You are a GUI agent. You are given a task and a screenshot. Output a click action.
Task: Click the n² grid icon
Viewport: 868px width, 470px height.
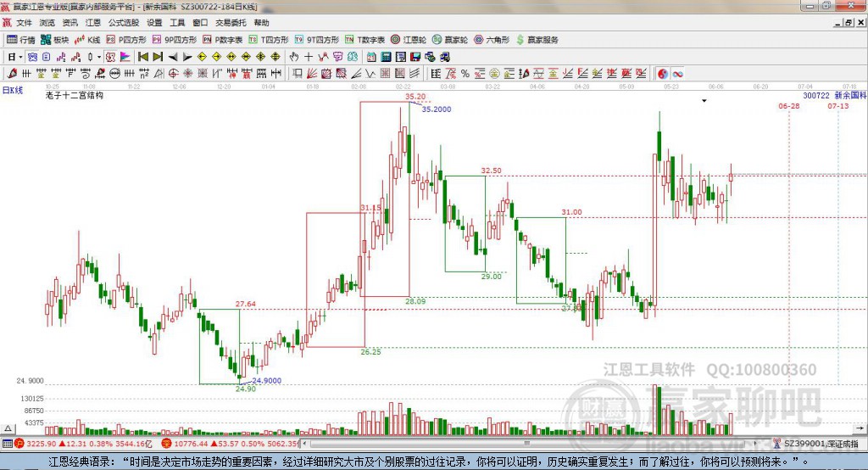pyautogui.click(x=142, y=73)
